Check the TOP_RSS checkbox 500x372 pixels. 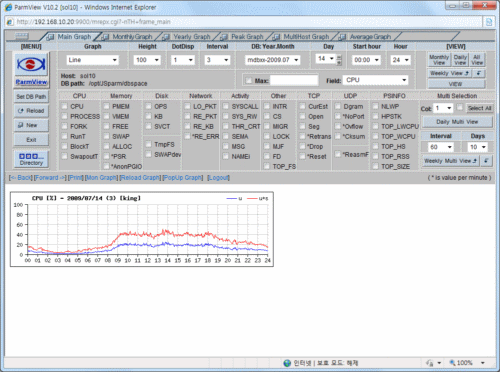[x=376, y=156]
